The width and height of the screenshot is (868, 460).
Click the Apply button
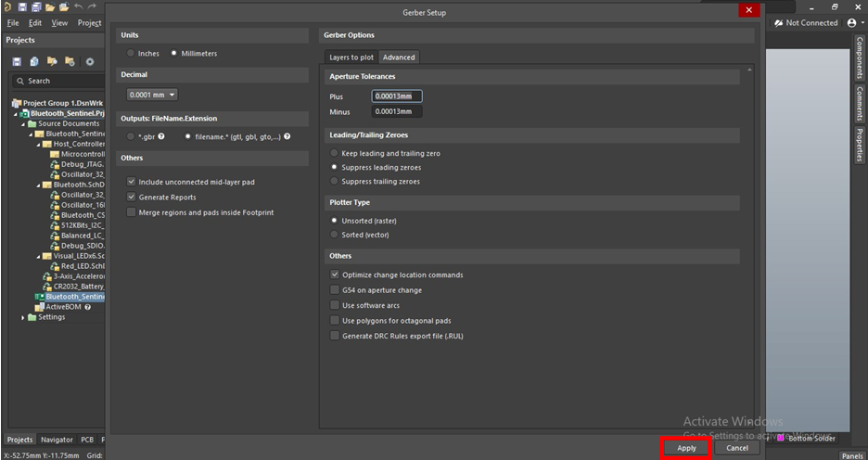pyautogui.click(x=686, y=448)
